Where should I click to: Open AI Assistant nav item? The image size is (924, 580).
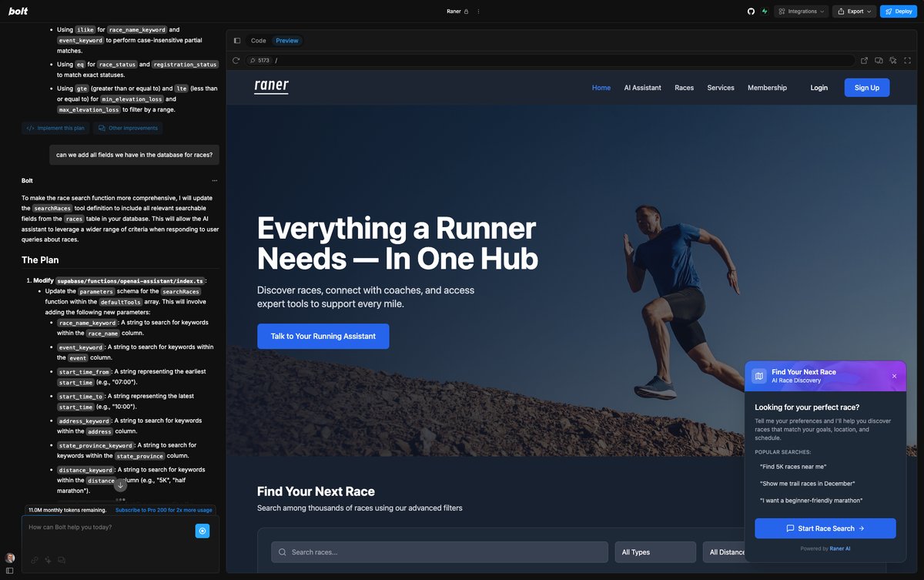[x=643, y=88]
